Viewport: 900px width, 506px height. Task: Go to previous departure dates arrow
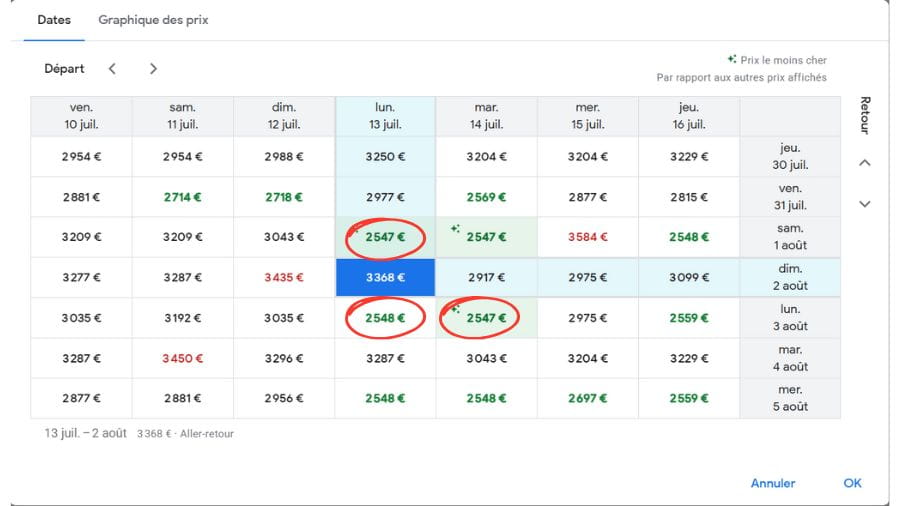pyautogui.click(x=112, y=69)
